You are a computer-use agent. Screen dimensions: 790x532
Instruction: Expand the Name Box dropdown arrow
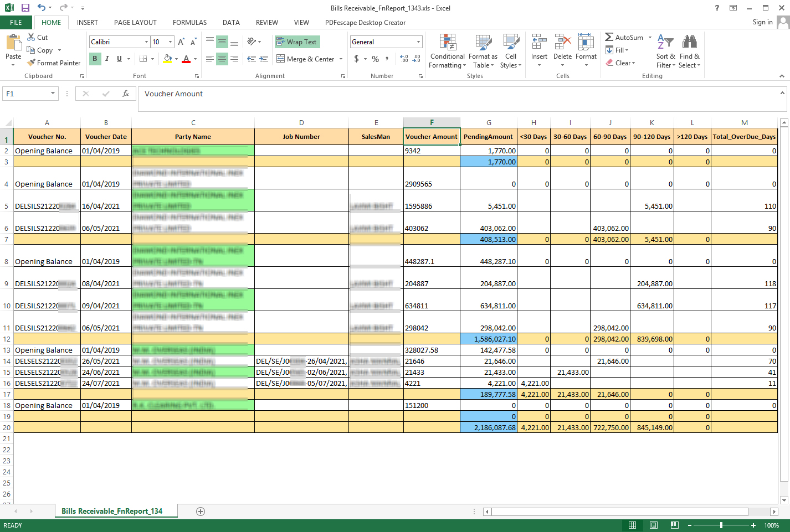pyautogui.click(x=53, y=94)
